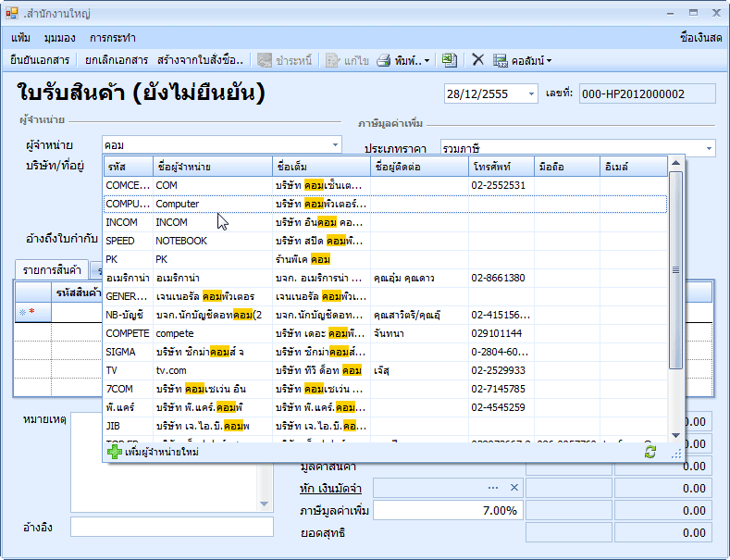Click the อ้างอิง input field
730x560 pixels.
171,527
